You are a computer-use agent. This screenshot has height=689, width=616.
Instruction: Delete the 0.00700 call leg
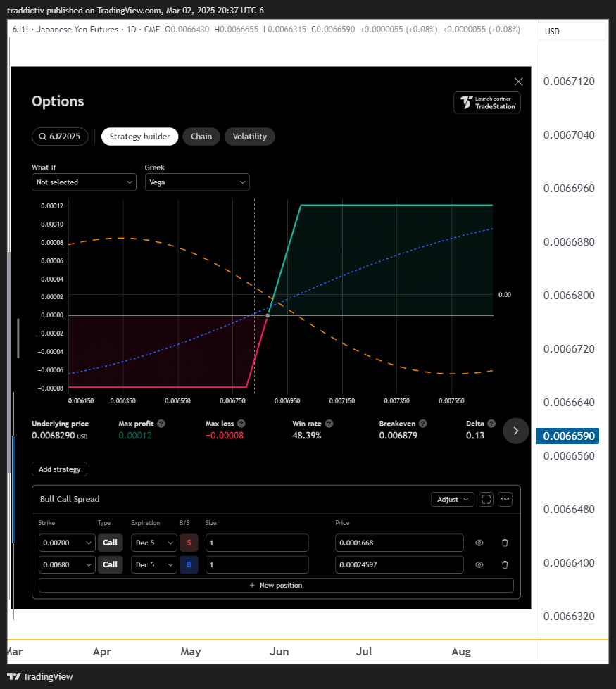505,543
